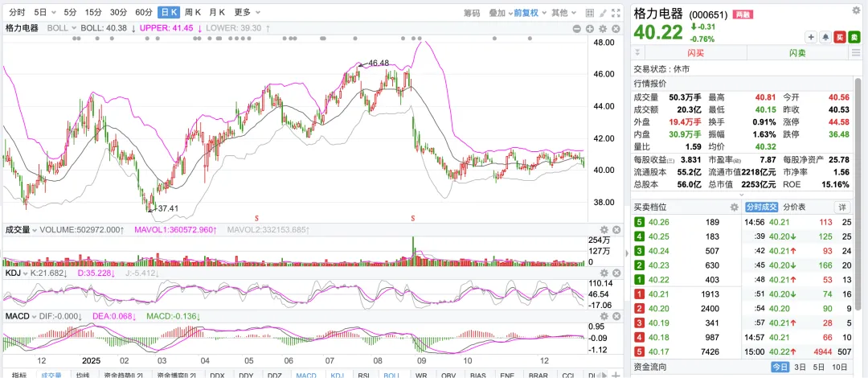Click the S marker near month 09
The height and width of the screenshot is (378, 868).
[x=413, y=218]
